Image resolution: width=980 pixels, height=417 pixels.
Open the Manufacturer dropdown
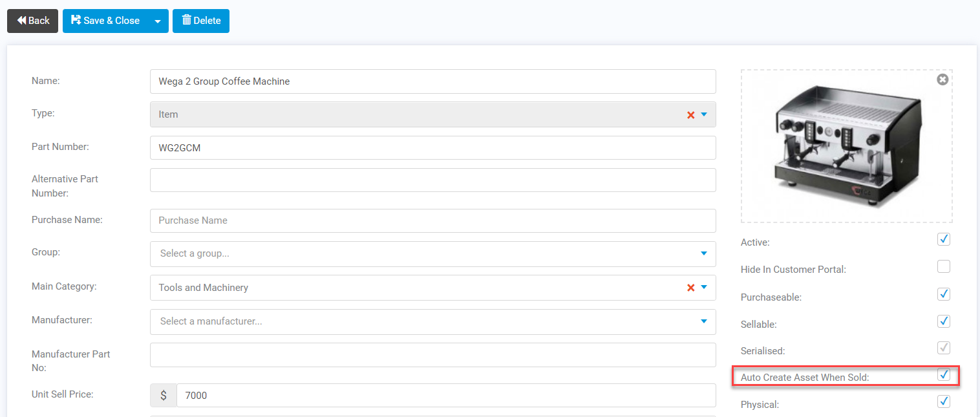click(433, 321)
